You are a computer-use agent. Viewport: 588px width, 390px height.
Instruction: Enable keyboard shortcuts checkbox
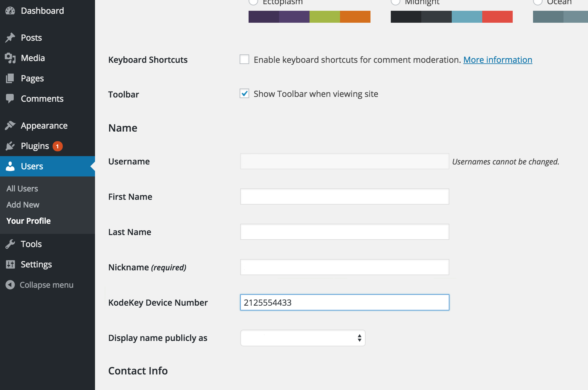244,60
